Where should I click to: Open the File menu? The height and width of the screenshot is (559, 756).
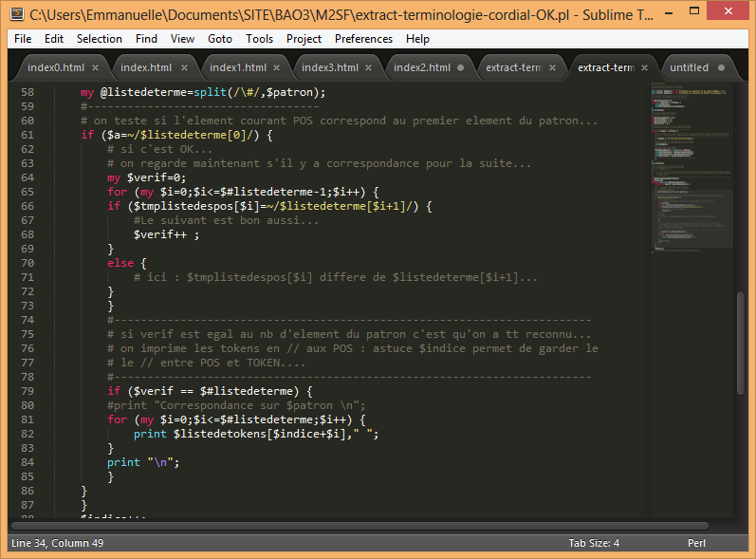(23, 39)
